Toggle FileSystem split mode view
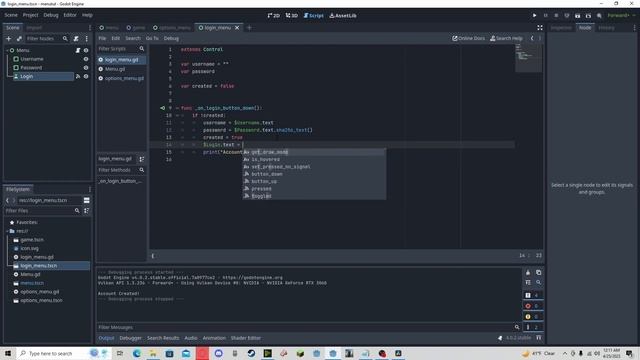This screenshot has width=640, height=360. pos(87,200)
